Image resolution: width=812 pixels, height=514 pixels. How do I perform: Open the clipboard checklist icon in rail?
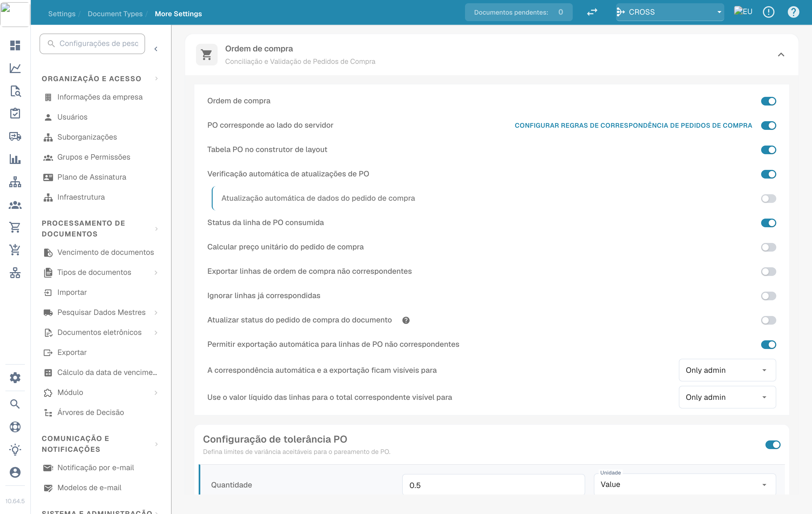15,114
